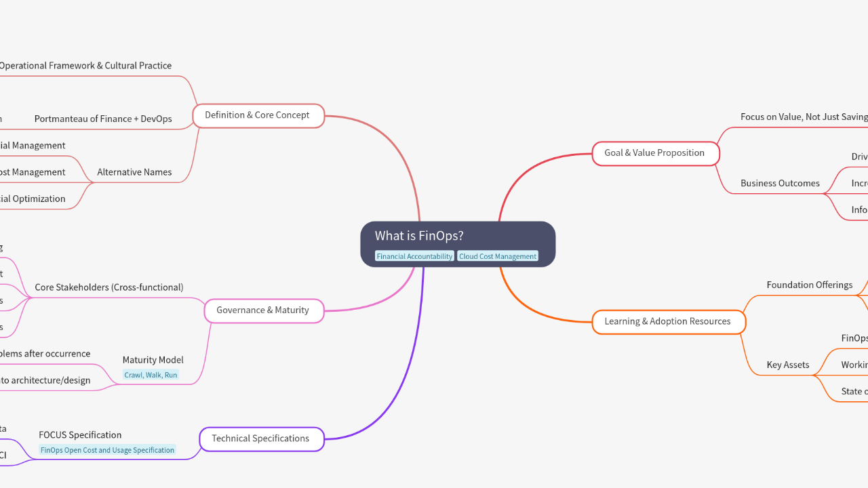Collapse the 'Learning & Adoption Resources' branch
868x488 pixels.
pos(668,321)
